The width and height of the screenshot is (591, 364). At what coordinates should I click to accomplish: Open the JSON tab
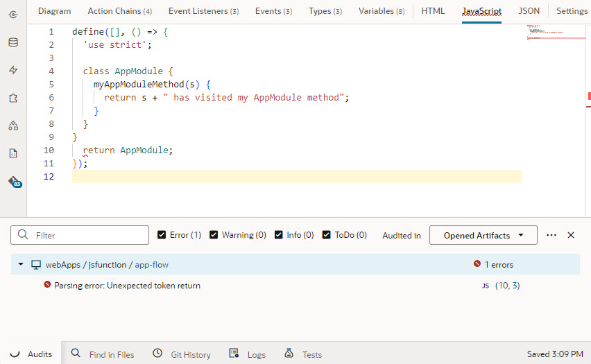coord(529,11)
